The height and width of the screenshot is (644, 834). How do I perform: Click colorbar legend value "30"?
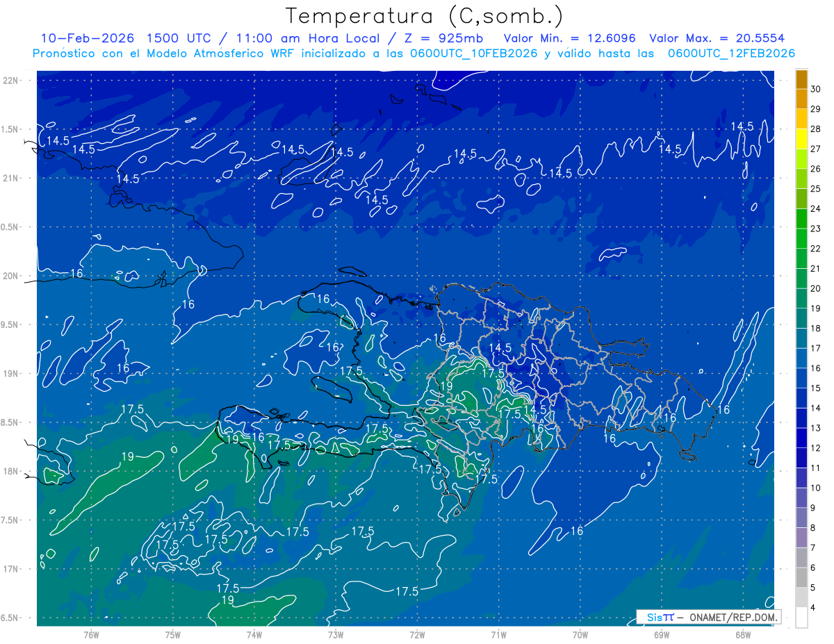pyautogui.click(x=815, y=89)
